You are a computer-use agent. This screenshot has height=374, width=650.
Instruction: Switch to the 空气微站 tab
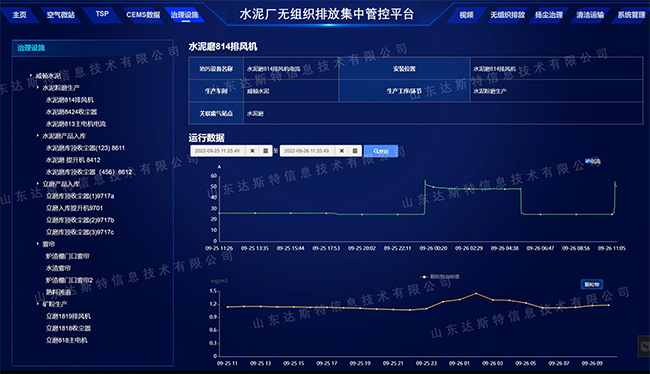[61, 15]
